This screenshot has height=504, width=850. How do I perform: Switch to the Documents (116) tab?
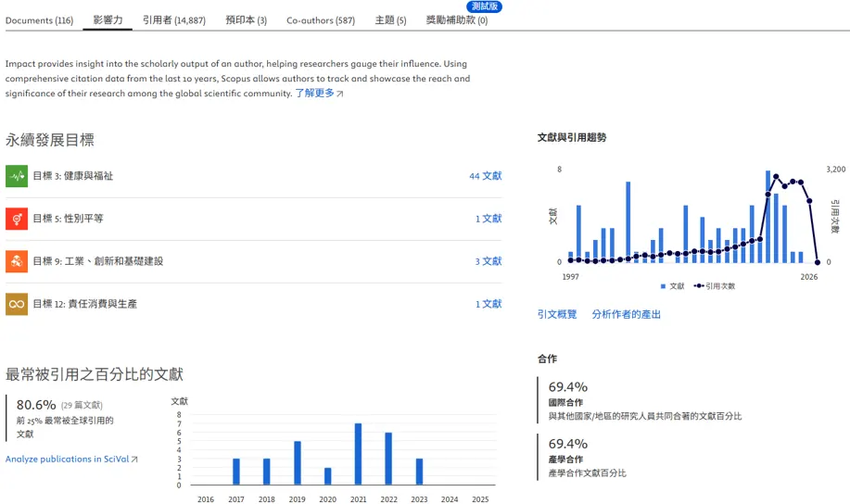coord(39,20)
